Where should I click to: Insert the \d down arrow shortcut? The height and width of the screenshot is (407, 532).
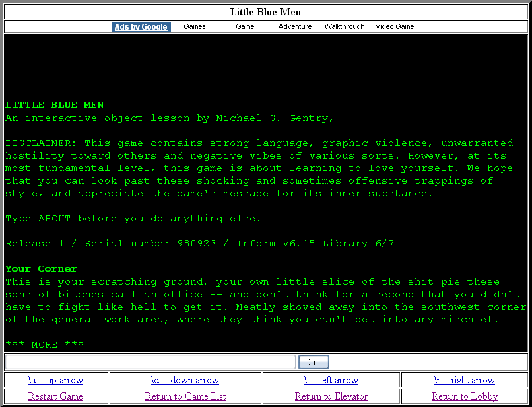point(185,380)
